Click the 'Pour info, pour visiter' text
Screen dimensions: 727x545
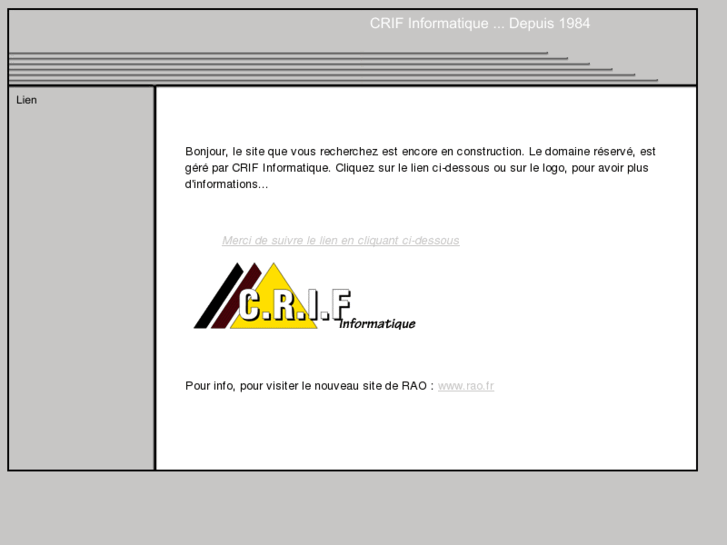click(x=309, y=386)
